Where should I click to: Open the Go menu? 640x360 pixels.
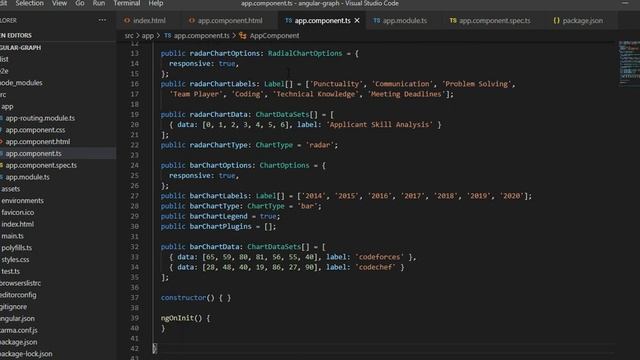coord(80,3)
